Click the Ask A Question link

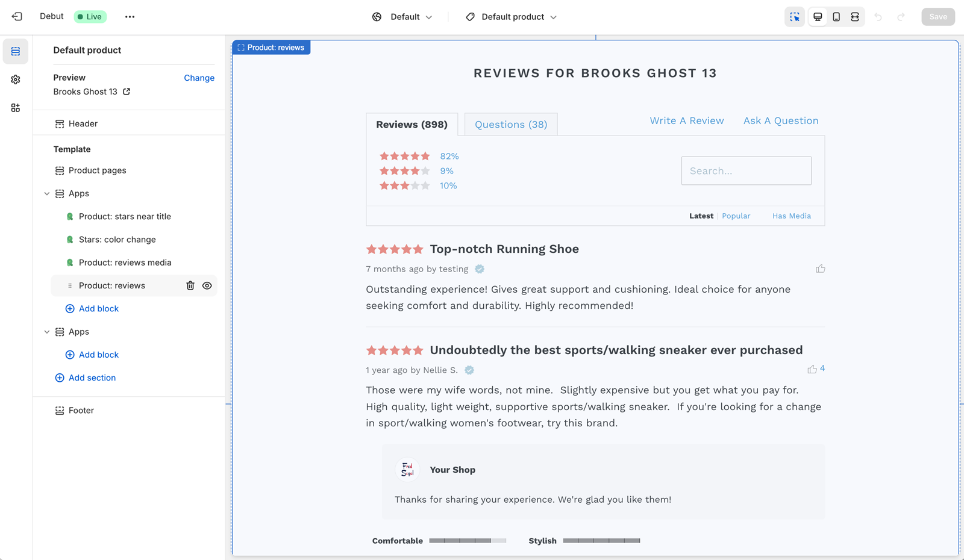[781, 121]
